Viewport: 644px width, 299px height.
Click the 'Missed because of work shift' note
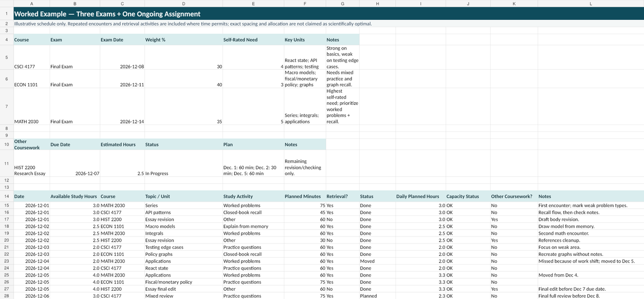pos(591,261)
